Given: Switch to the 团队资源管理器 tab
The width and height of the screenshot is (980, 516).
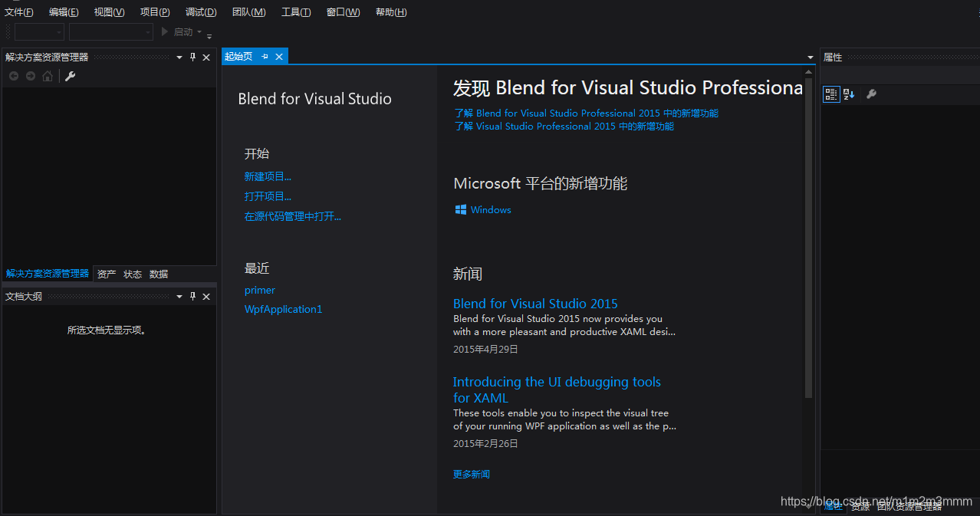Looking at the screenshot, I should (x=909, y=507).
